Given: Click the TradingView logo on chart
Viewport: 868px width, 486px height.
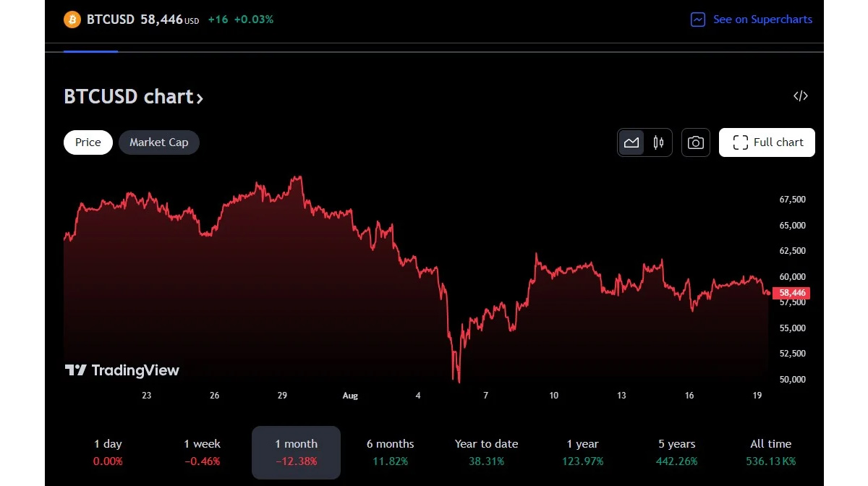Looking at the screenshot, I should 122,370.
